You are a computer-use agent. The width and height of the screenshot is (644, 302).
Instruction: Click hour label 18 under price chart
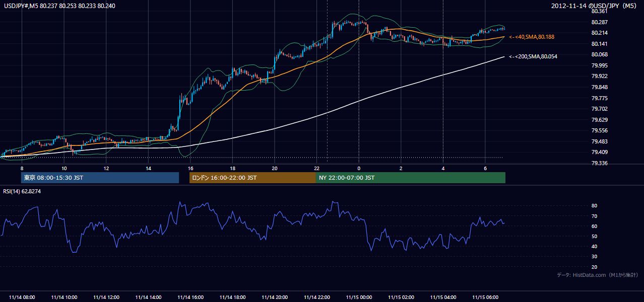click(x=232, y=168)
